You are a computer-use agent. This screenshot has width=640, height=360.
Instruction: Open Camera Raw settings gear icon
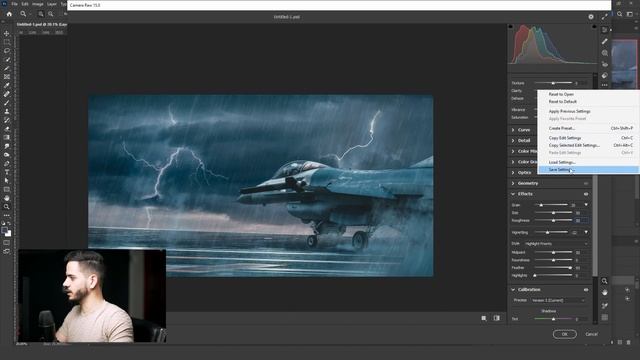pyautogui.click(x=591, y=17)
